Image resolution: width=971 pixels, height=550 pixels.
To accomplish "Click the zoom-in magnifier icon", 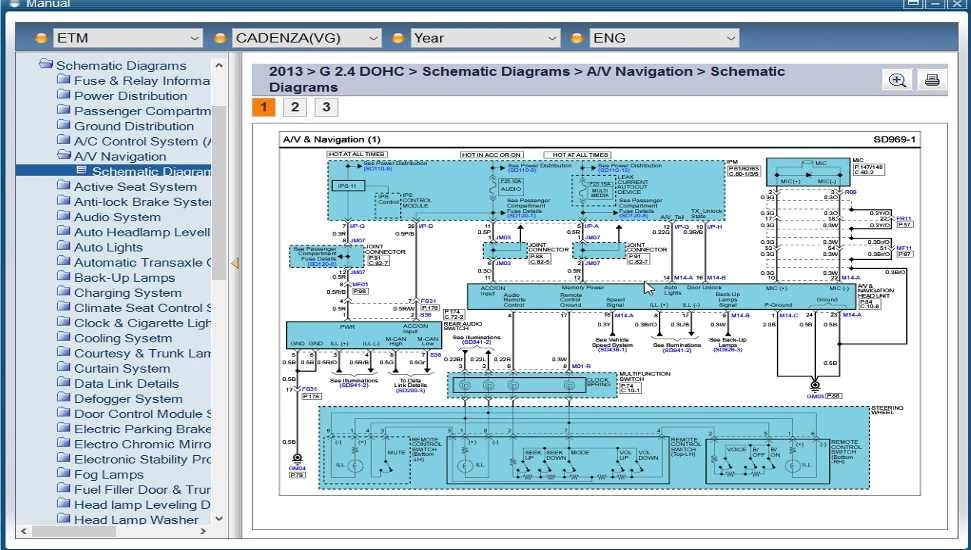I will point(898,81).
